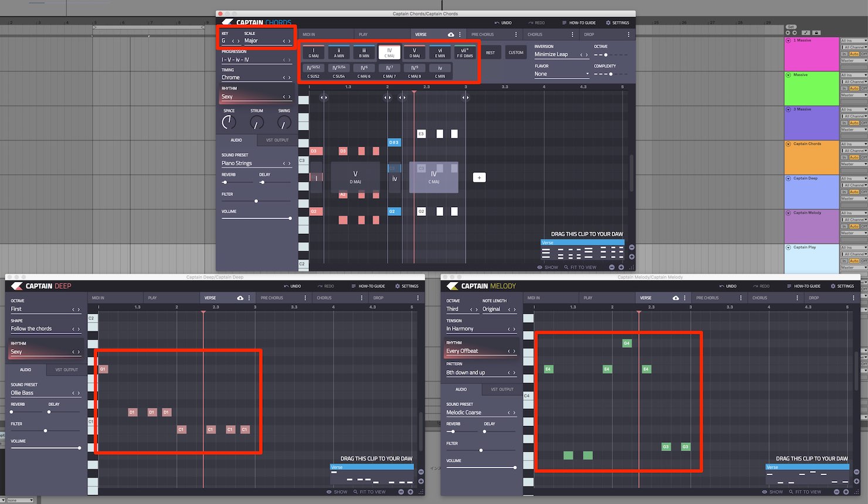
Task: Open three-dot menu on Chords Pre Chorus tab
Action: (x=516, y=35)
